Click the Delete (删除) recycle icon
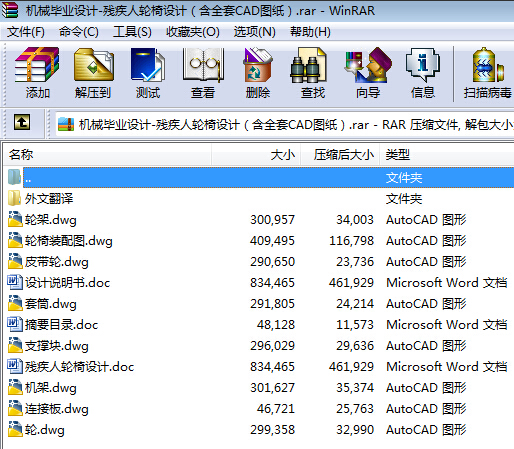The height and width of the screenshot is (449, 514). point(258,65)
